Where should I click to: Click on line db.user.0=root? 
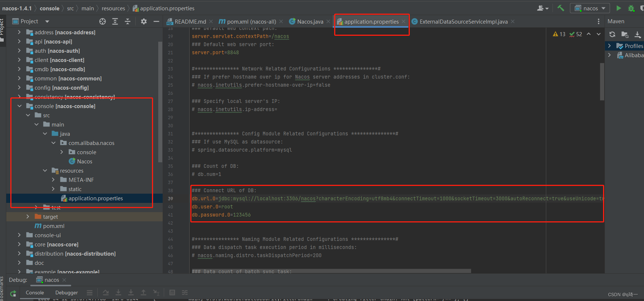(212, 207)
